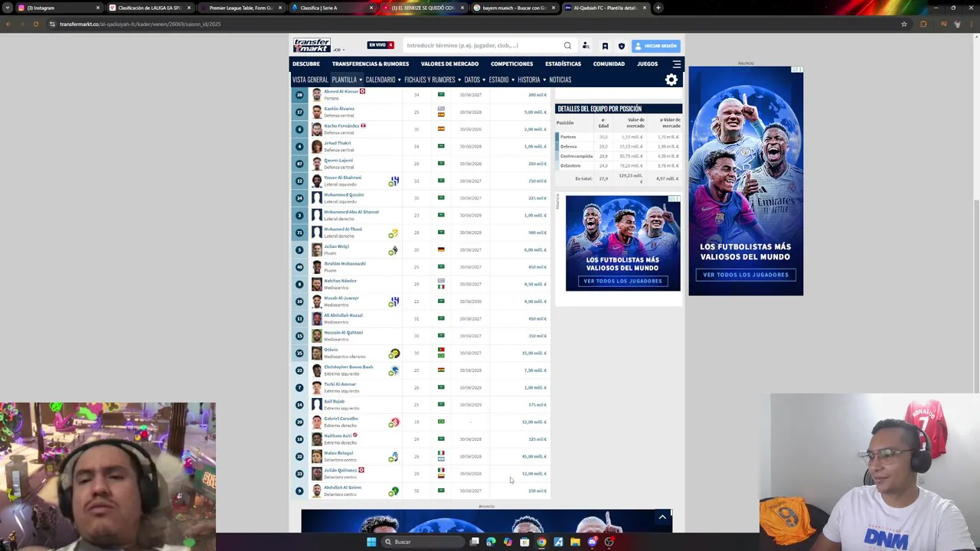Open the NOTICIAS tab
The width and height of the screenshot is (980, 551).
(x=560, y=80)
